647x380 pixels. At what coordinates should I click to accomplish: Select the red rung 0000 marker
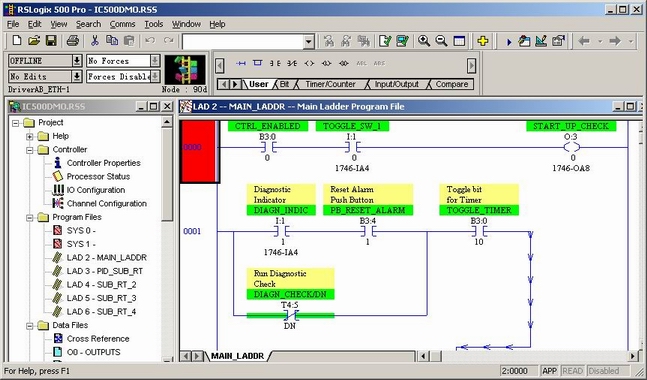click(x=199, y=151)
